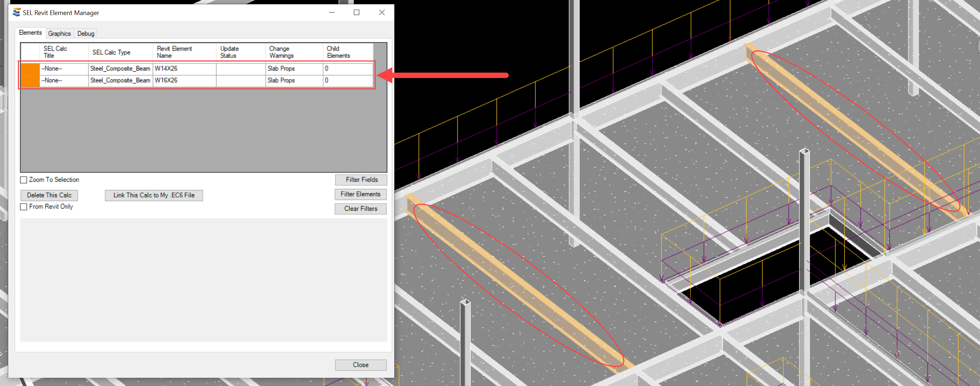Select the Elements tab
The image size is (980, 386).
pyautogui.click(x=30, y=33)
